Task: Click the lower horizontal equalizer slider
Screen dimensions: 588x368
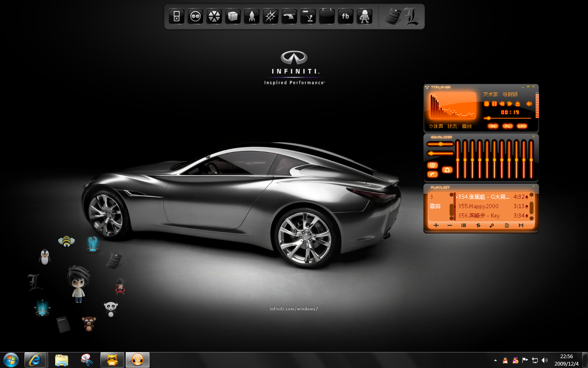Action: [440, 153]
